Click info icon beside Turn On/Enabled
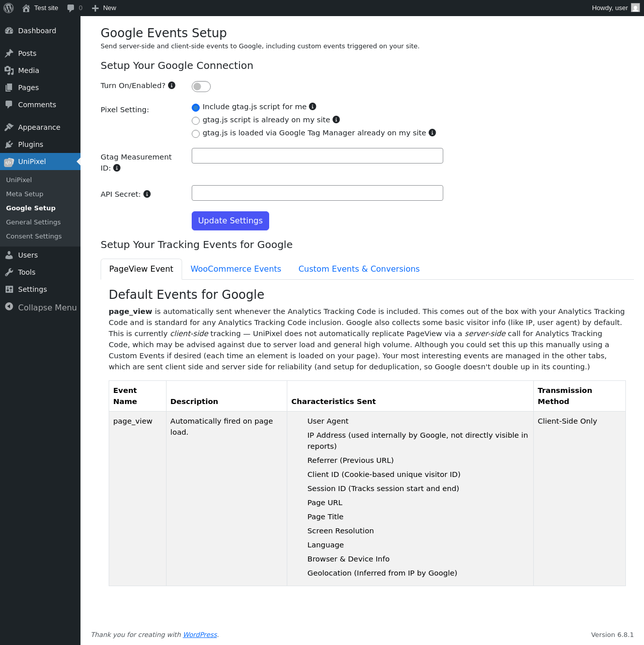Viewport: 644px width, 645px height. (172, 86)
